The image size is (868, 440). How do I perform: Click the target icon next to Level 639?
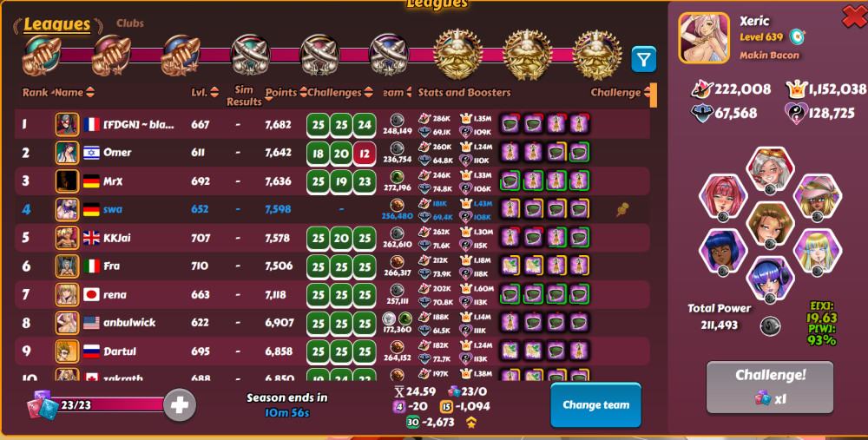click(x=797, y=37)
